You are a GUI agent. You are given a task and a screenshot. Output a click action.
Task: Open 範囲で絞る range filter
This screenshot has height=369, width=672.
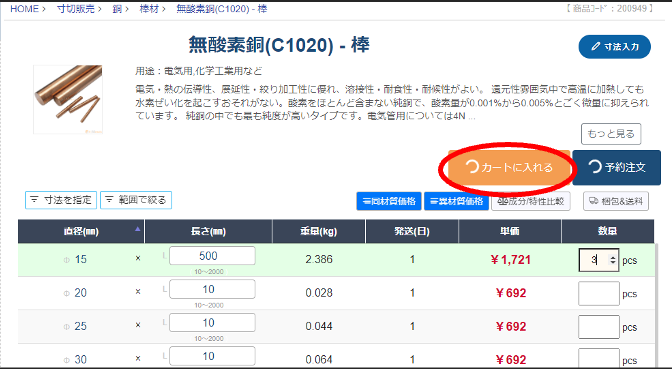pos(136,200)
